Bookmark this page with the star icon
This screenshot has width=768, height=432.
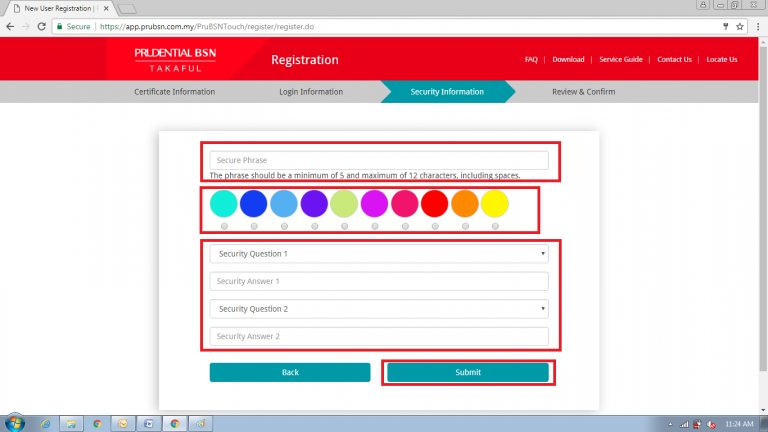coord(739,25)
